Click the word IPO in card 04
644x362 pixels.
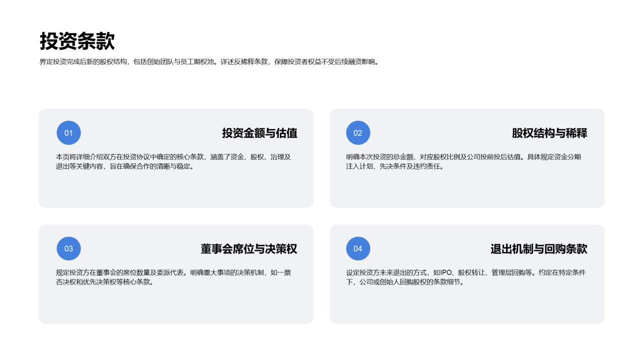[x=447, y=273]
